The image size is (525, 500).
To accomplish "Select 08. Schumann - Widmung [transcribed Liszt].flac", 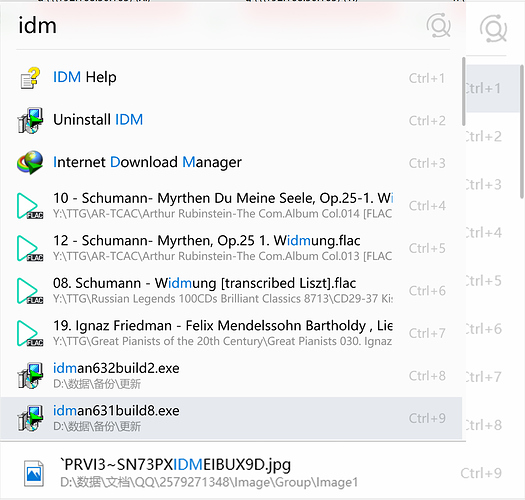I will [x=204, y=283].
